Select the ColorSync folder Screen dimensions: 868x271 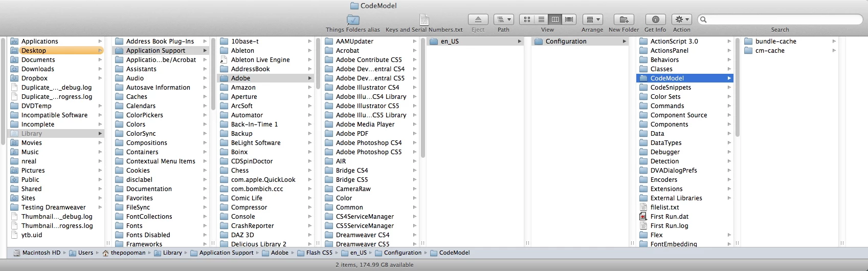(161, 134)
